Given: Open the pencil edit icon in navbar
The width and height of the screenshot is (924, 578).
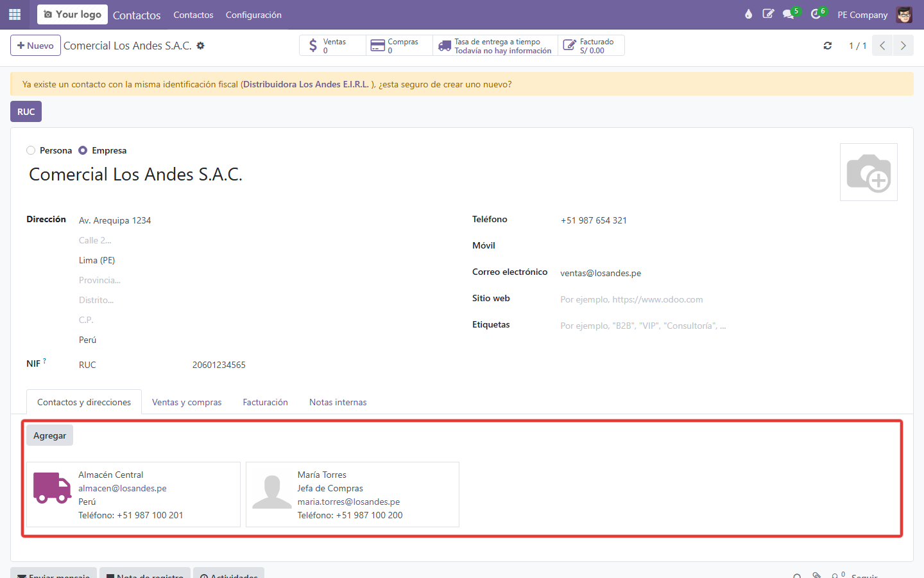Looking at the screenshot, I should [x=768, y=14].
